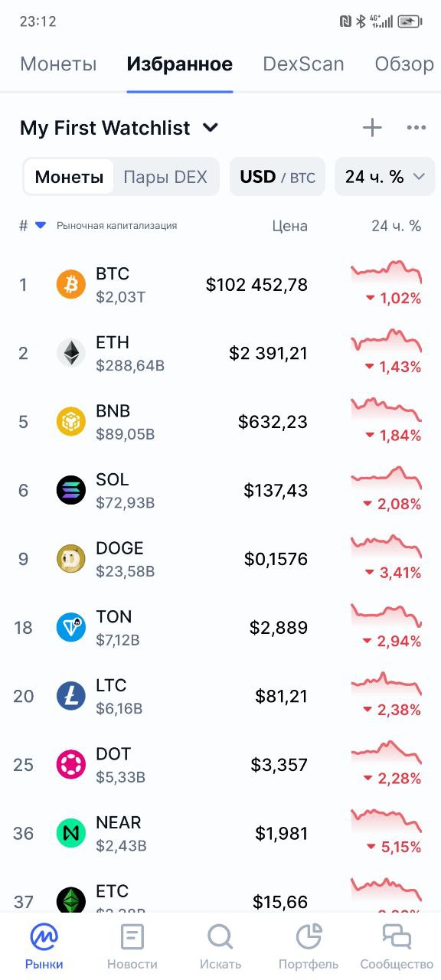Tap the Рынки markets icon

(x=44, y=936)
